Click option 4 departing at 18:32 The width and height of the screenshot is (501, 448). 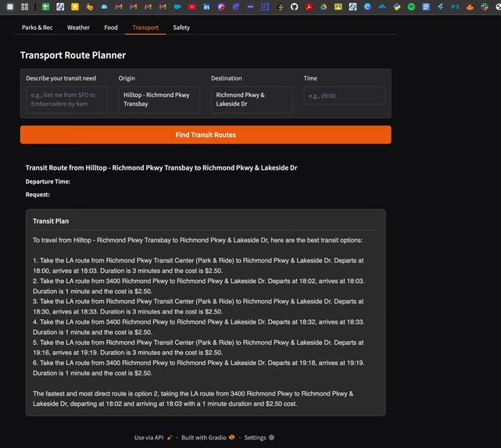[199, 327]
